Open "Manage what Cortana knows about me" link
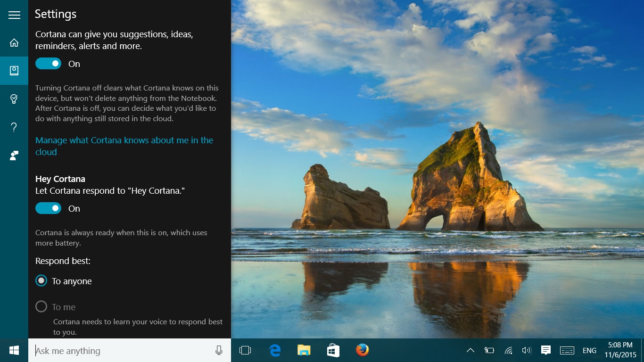 124,146
